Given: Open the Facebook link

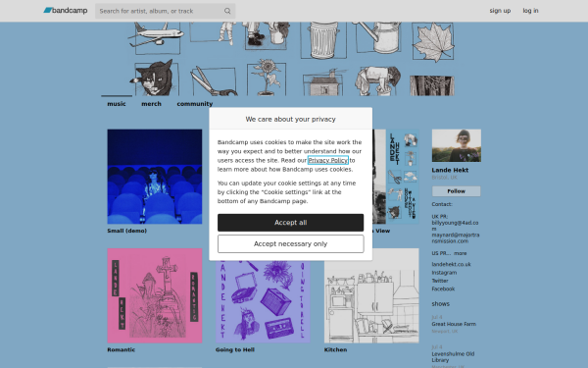Looking at the screenshot, I should (x=443, y=289).
